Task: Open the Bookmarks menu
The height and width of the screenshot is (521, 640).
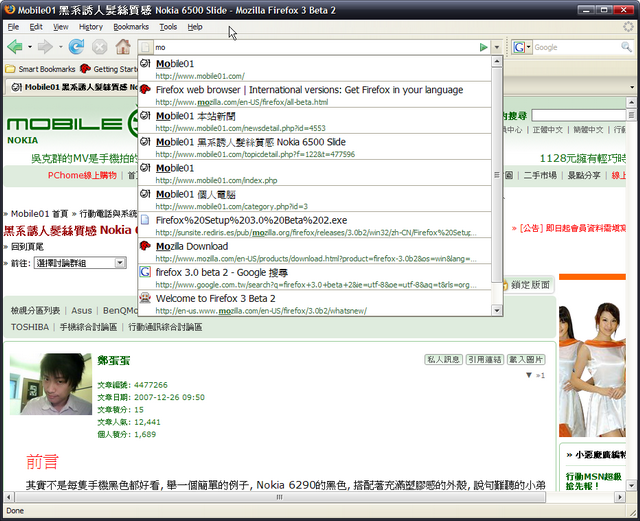Action: point(131,27)
